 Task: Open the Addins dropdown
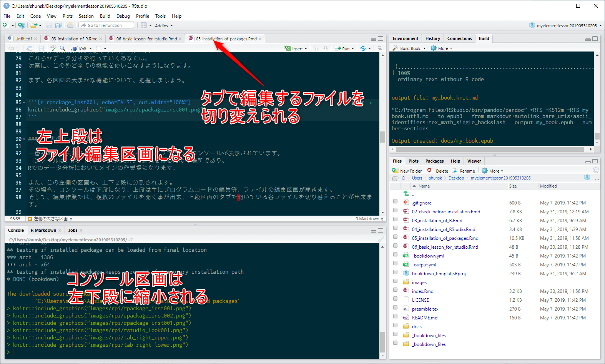tap(164, 26)
